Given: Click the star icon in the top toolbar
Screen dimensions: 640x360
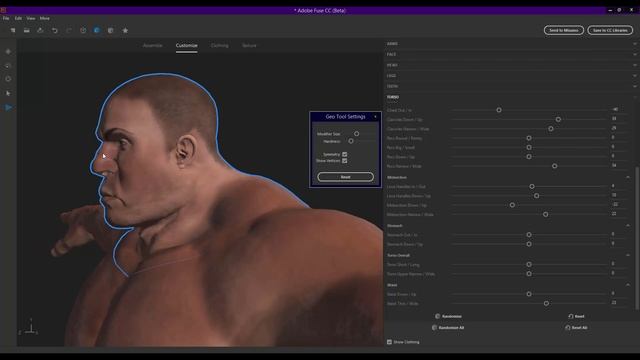Looking at the screenshot, I should [x=125, y=31].
